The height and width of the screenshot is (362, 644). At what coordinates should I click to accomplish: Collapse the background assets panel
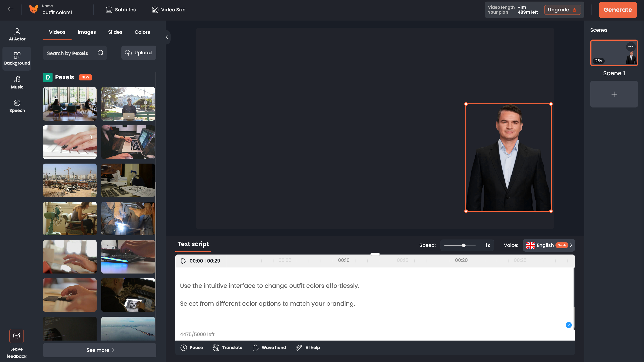[x=167, y=37]
